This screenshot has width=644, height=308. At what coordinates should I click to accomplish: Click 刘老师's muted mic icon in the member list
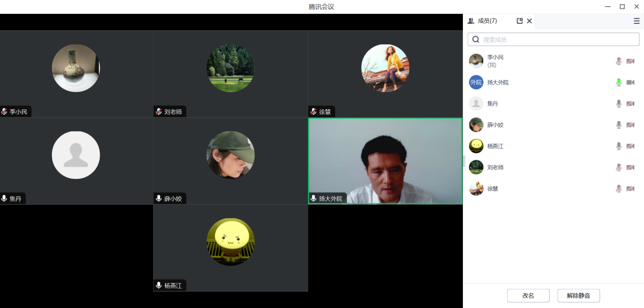click(x=619, y=167)
